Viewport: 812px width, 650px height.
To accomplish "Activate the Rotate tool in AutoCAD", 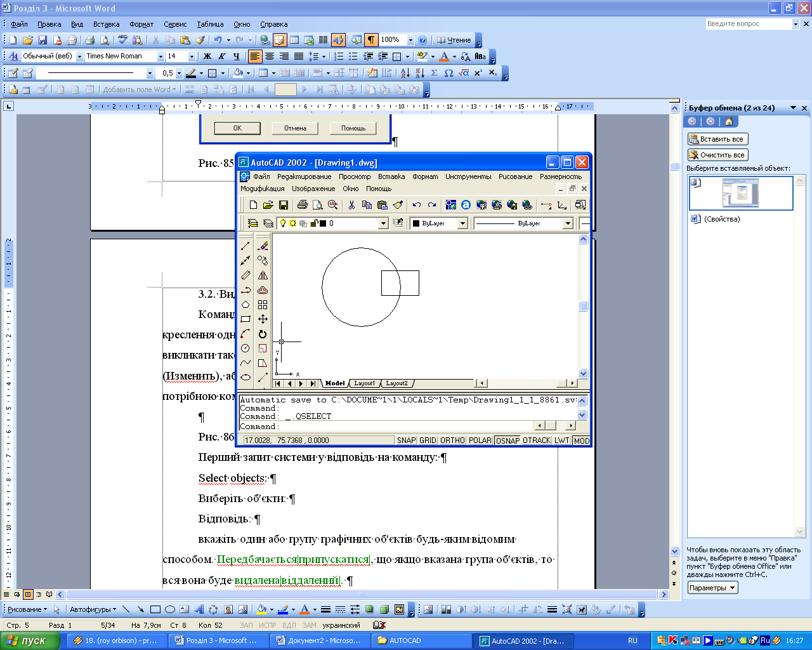I will [x=263, y=334].
